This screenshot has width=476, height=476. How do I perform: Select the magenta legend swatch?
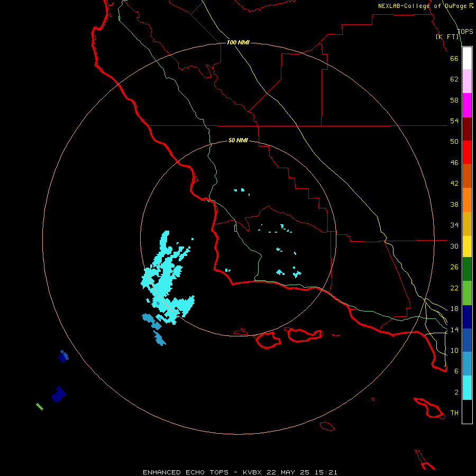coord(467,105)
